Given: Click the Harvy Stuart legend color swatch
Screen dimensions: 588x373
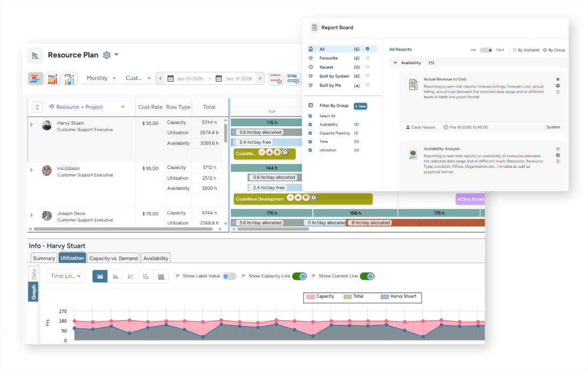Looking at the screenshot, I should (x=385, y=296).
